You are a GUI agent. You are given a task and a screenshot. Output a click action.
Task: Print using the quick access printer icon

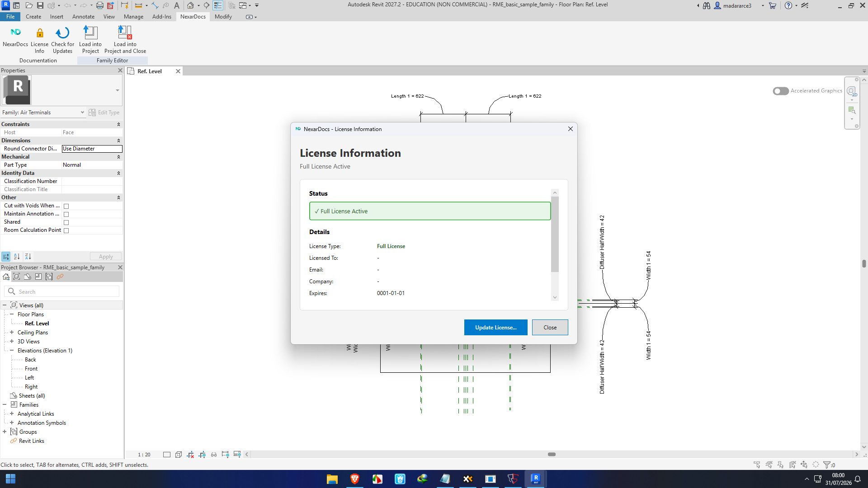click(x=100, y=5)
